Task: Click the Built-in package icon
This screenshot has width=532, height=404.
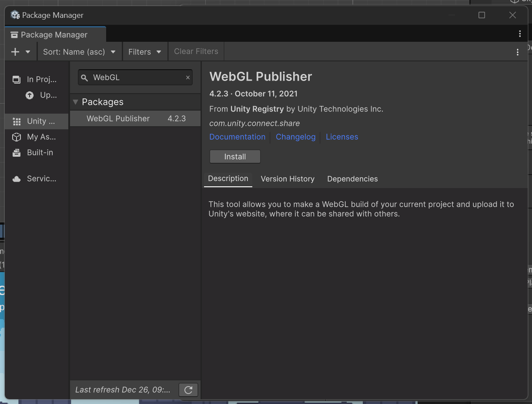Action: (x=17, y=153)
